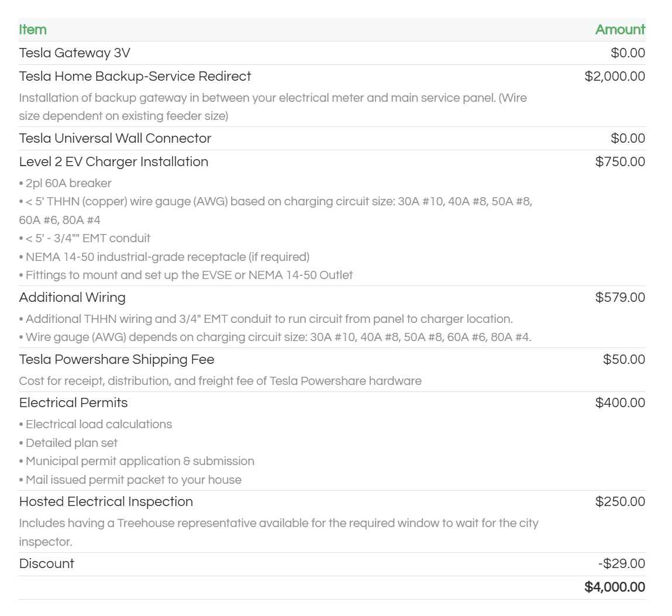This screenshot has width=672, height=616.
Task: Click the 'Electrical load calculations' bullet
Action: [95, 424]
